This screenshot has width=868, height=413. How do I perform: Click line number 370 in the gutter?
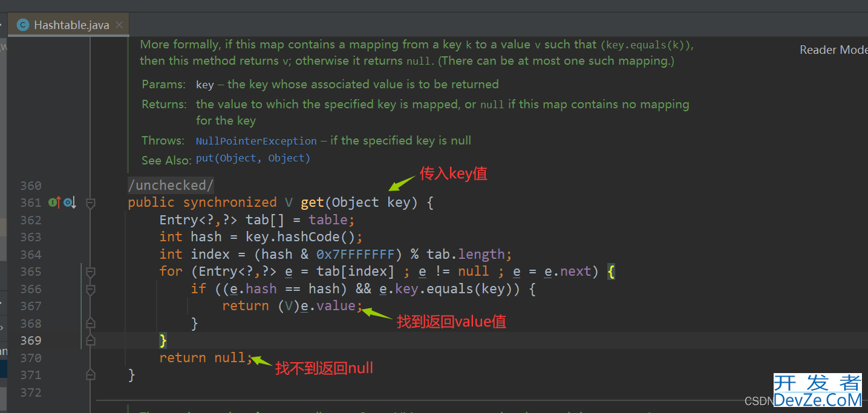point(31,358)
